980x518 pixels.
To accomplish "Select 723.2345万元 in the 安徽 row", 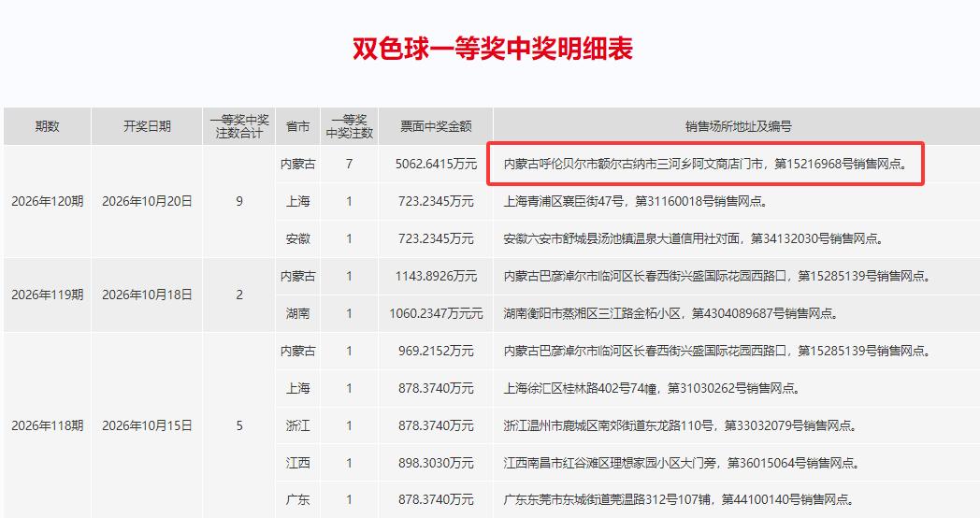I will click(436, 238).
